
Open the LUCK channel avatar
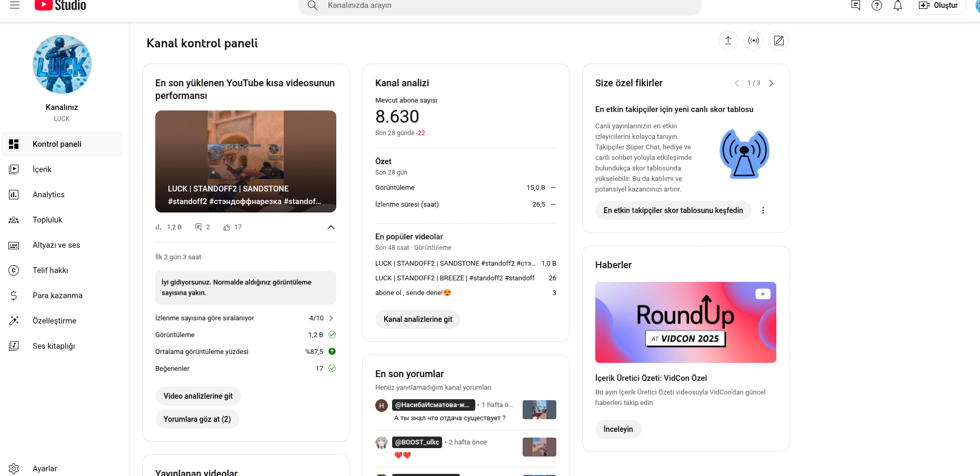(x=62, y=64)
